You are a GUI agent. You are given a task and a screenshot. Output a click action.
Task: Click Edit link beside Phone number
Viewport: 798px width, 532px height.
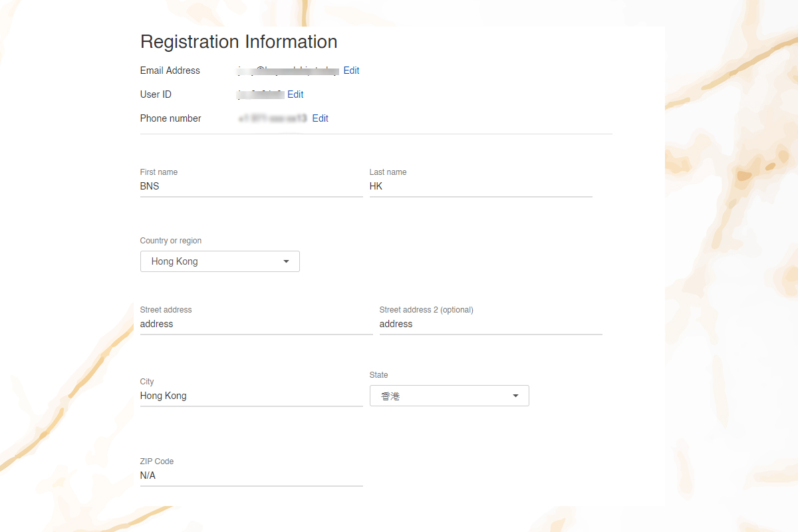(x=320, y=118)
